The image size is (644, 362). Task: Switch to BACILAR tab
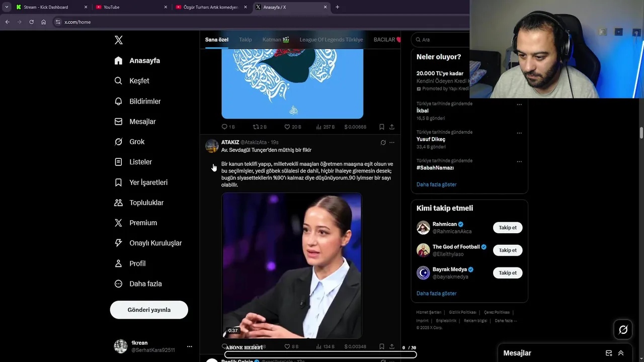[x=386, y=40]
